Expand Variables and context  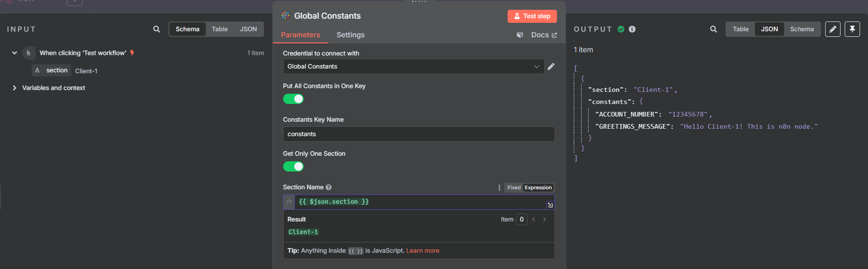14,88
